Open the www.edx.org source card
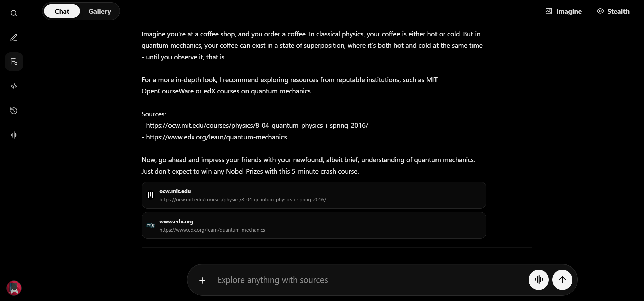Screen dimensions: 644x301 (314, 225)
